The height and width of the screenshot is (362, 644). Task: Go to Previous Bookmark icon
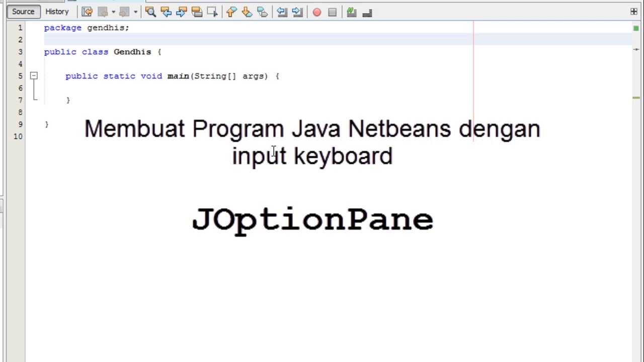click(231, 12)
